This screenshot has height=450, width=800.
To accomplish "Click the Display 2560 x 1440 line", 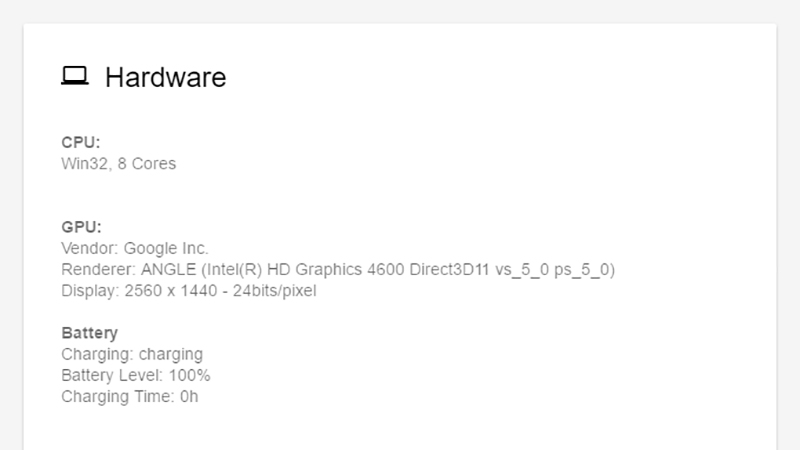I will click(x=189, y=291).
